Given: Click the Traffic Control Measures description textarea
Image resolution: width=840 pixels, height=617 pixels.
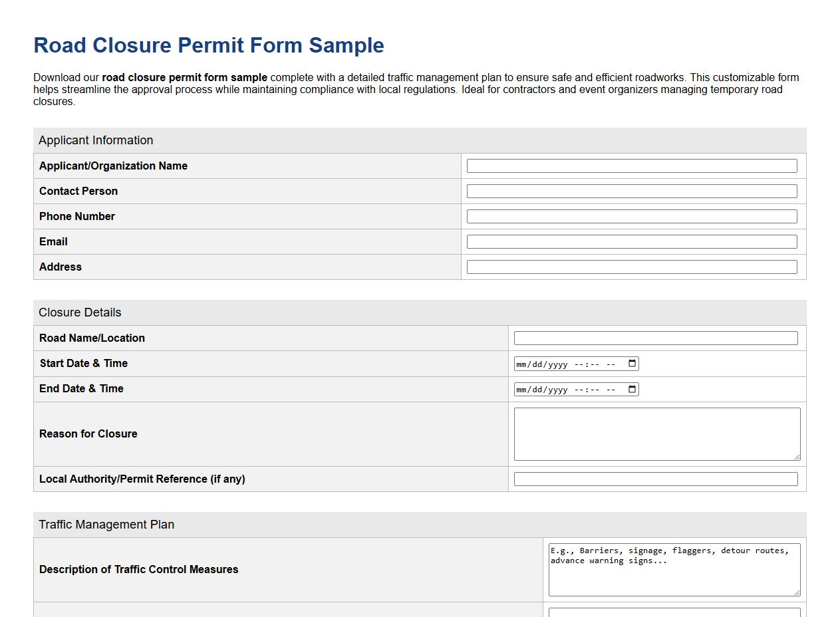Looking at the screenshot, I should pos(673,569).
